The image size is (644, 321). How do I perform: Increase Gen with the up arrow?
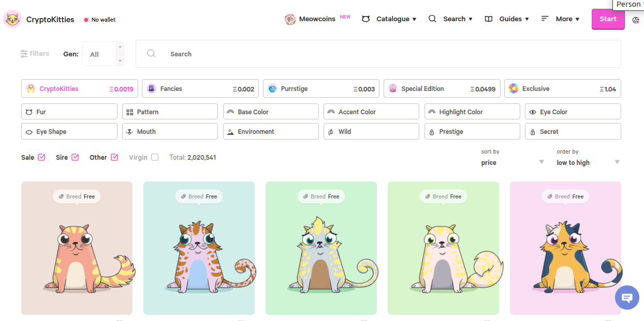tap(120, 47)
